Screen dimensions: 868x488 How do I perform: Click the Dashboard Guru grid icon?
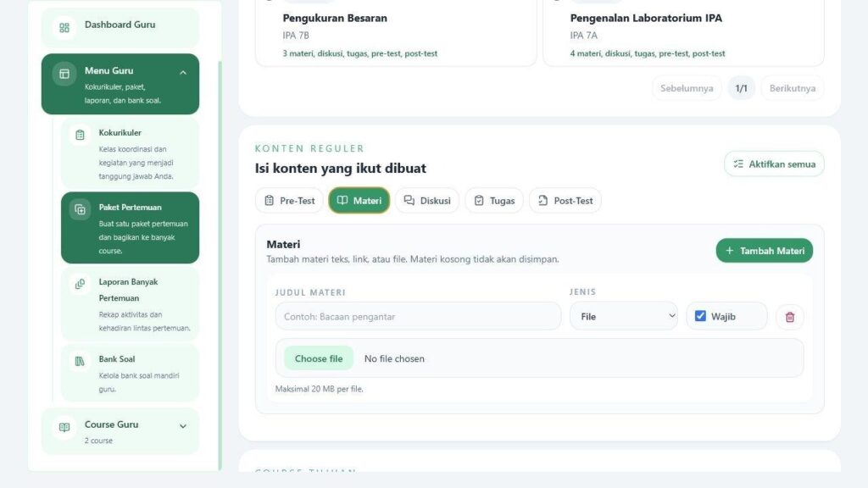[64, 28]
